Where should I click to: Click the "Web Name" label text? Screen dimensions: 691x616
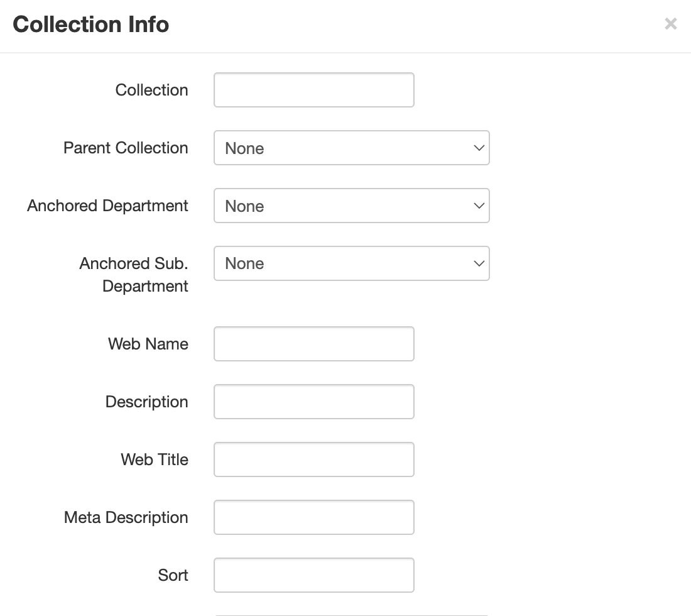tap(148, 344)
